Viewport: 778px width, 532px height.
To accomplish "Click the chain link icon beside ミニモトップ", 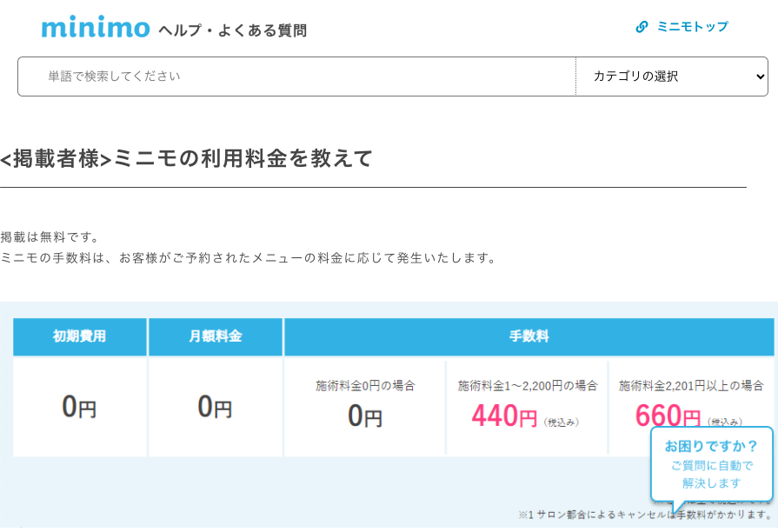I will (x=642, y=27).
